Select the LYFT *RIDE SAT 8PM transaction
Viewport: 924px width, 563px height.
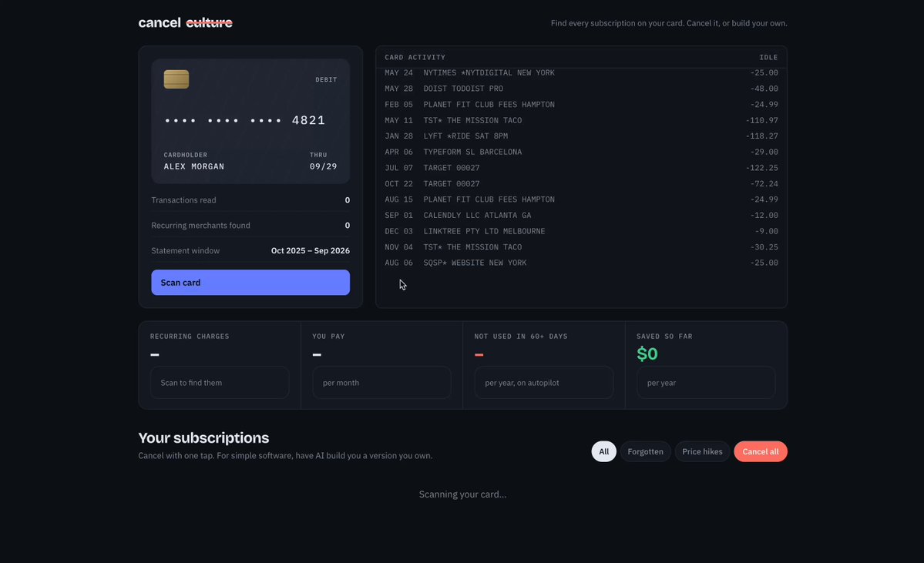581,136
